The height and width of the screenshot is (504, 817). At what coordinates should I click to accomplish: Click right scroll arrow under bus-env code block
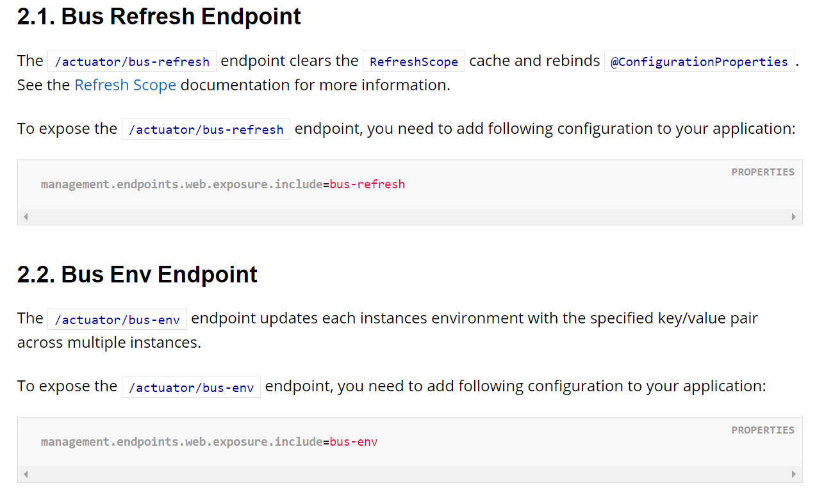click(793, 475)
